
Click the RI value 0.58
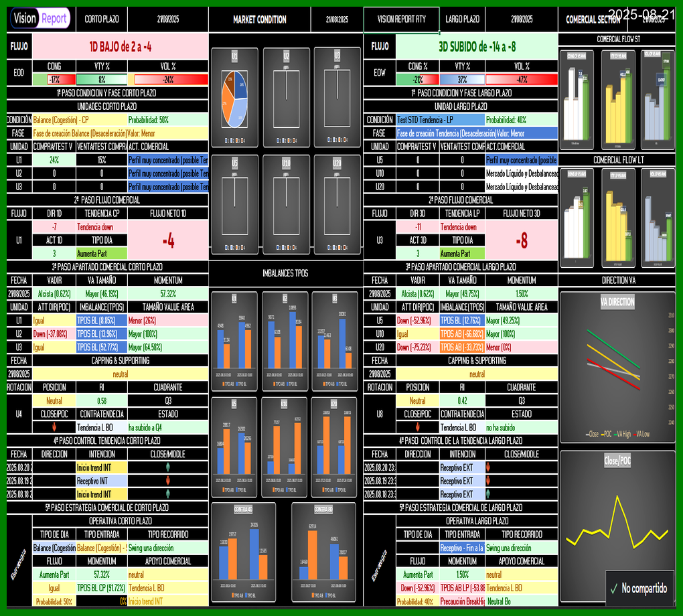(x=102, y=401)
